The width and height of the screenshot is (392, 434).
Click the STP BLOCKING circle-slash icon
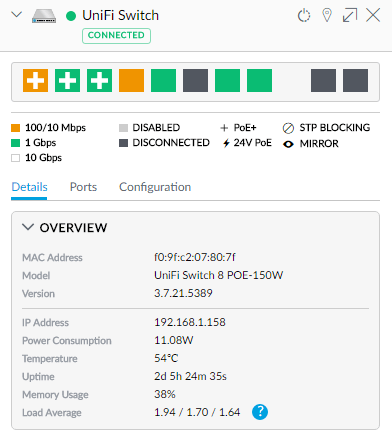pyautogui.click(x=288, y=128)
